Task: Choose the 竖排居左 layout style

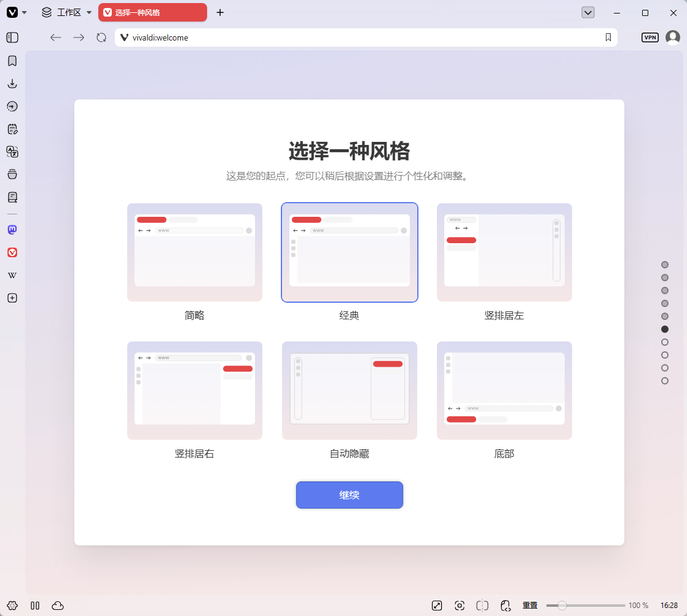Action: point(504,252)
